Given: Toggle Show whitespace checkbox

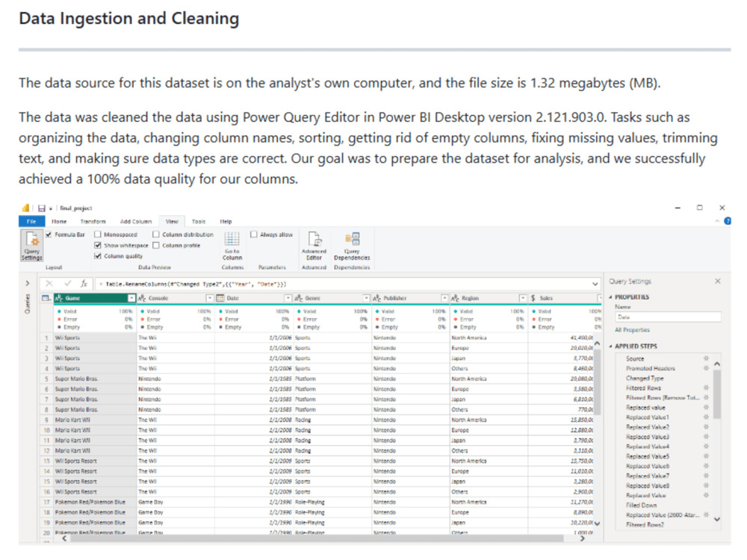Looking at the screenshot, I should [98, 245].
